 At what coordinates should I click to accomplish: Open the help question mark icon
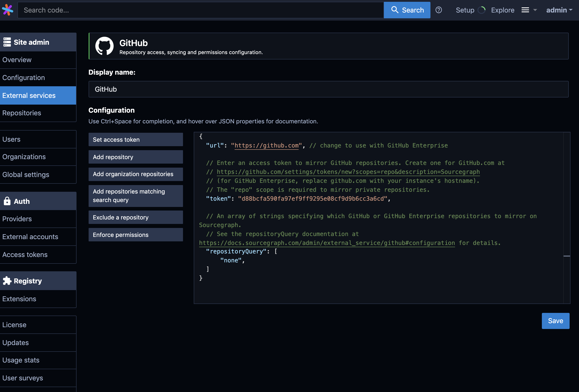[439, 10]
